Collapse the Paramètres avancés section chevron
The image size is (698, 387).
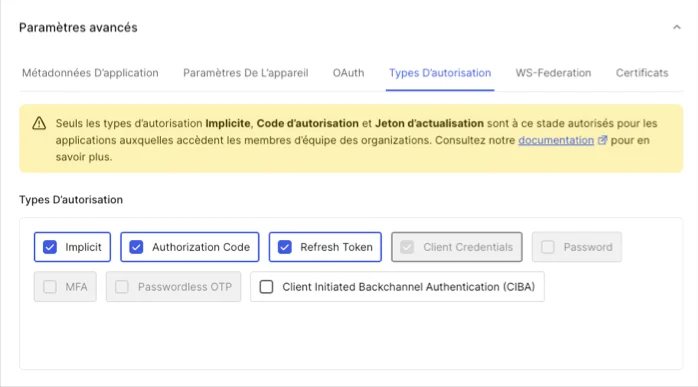pos(677,27)
